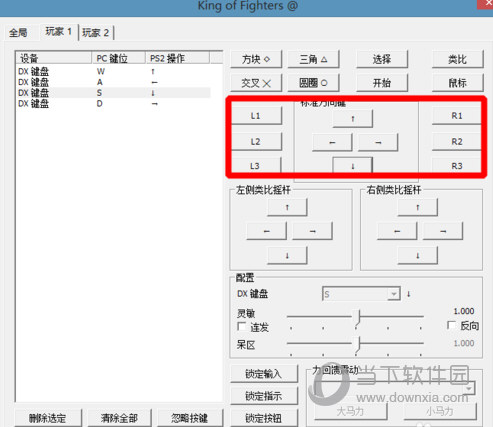Click the 三角 triangle button
The width and height of the screenshot is (493, 427).
pos(313,59)
